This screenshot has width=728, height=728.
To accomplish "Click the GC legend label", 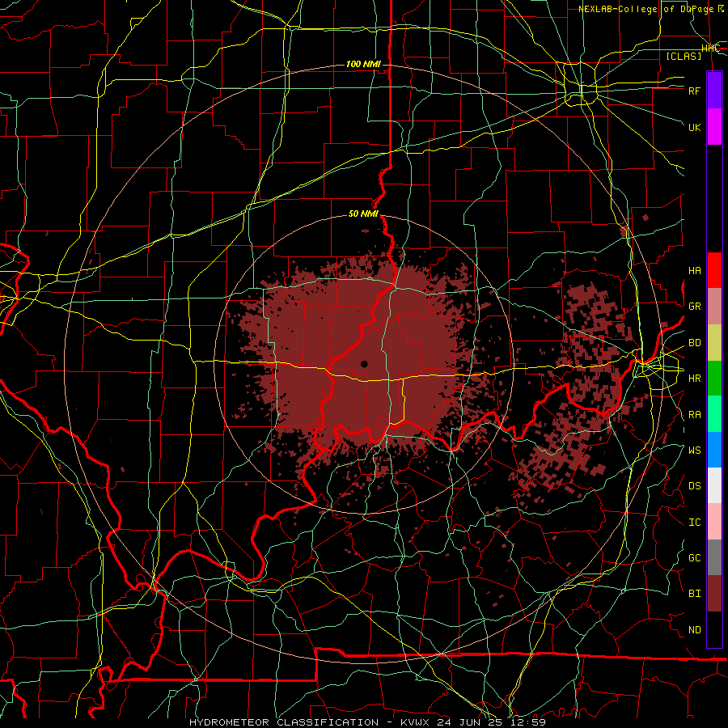I will coord(694,558).
